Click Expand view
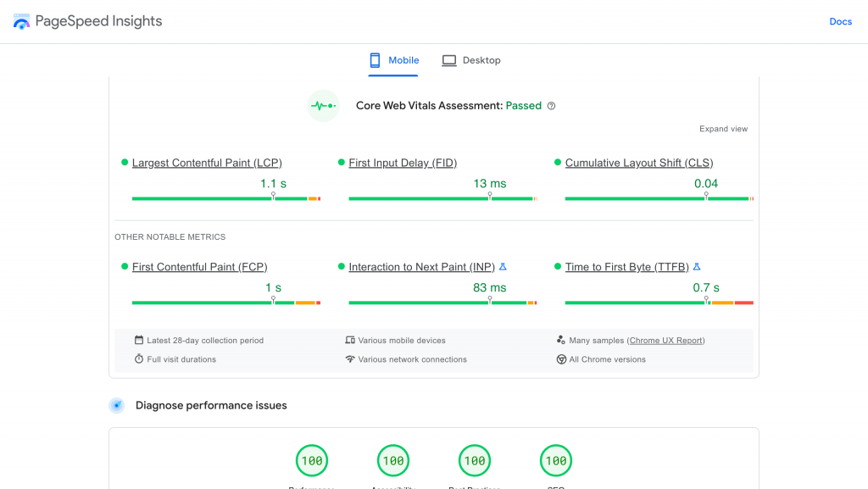The height and width of the screenshot is (489, 868). tap(724, 129)
